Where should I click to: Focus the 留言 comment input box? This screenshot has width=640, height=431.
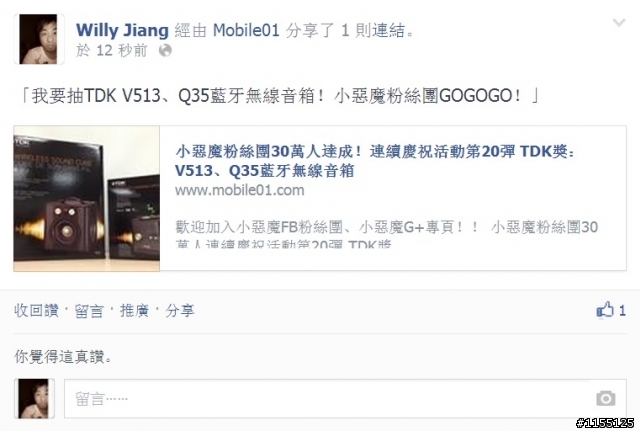click(x=345, y=398)
